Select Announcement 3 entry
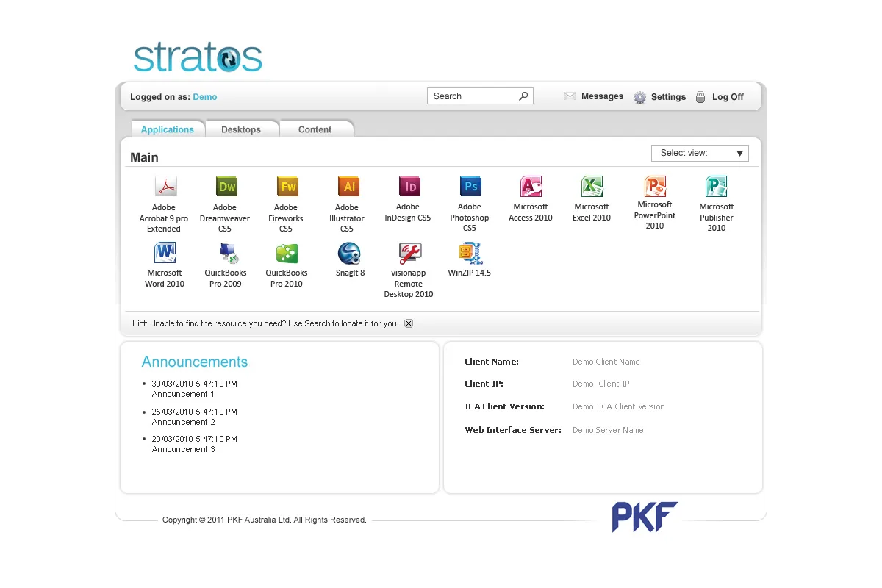 coord(183,449)
